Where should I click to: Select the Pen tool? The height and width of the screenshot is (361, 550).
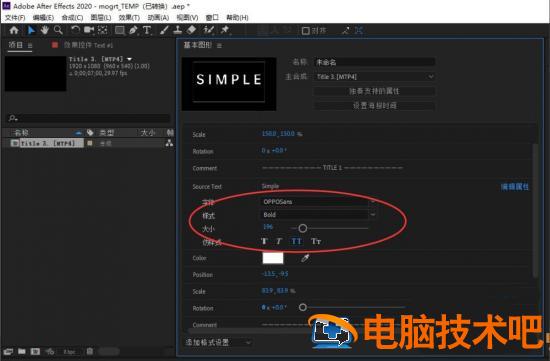click(133, 31)
